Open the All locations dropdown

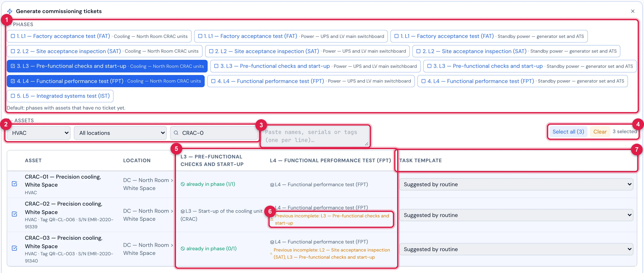pos(120,133)
